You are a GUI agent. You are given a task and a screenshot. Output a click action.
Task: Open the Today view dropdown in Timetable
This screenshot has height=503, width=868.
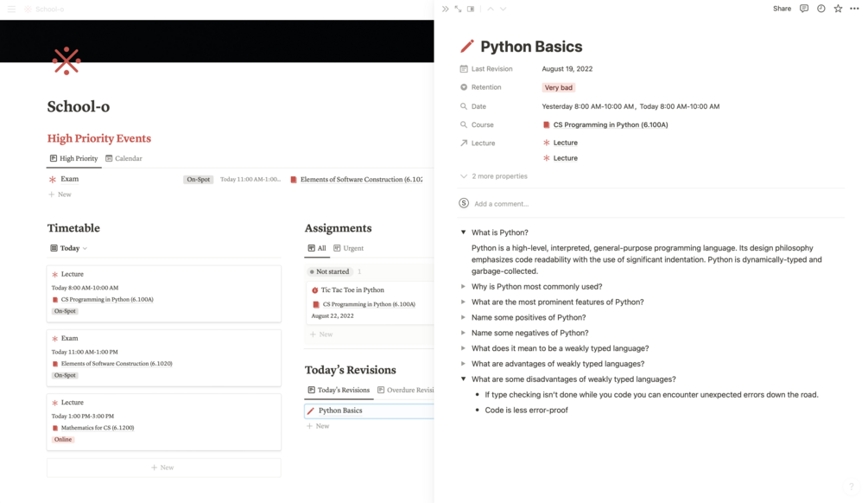point(69,248)
